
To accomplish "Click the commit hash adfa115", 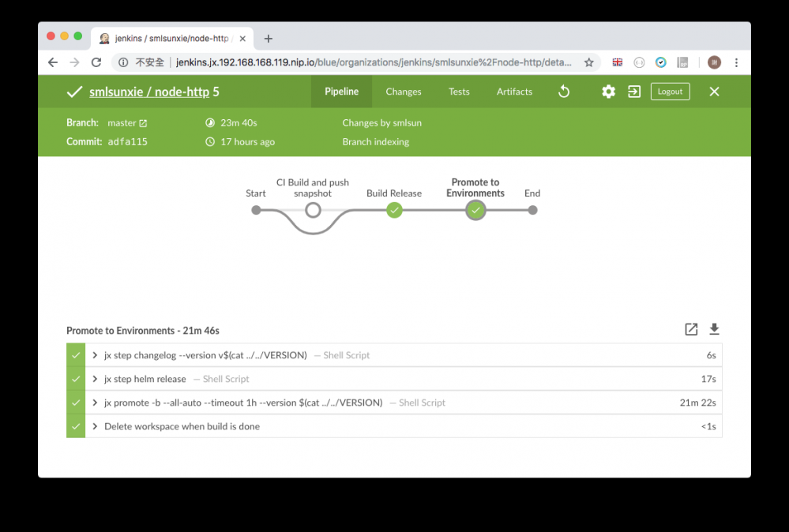I will coord(128,142).
